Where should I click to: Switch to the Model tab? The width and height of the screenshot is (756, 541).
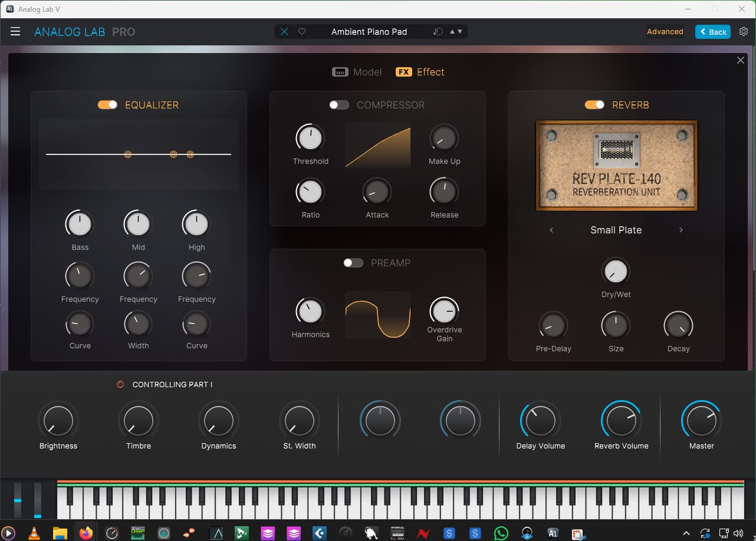click(x=367, y=72)
